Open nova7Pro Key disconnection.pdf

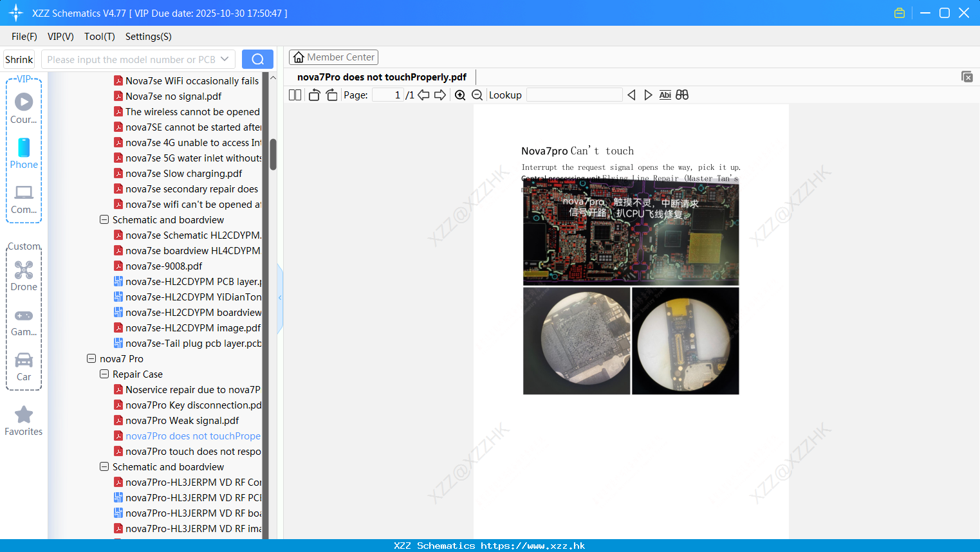tap(188, 405)
